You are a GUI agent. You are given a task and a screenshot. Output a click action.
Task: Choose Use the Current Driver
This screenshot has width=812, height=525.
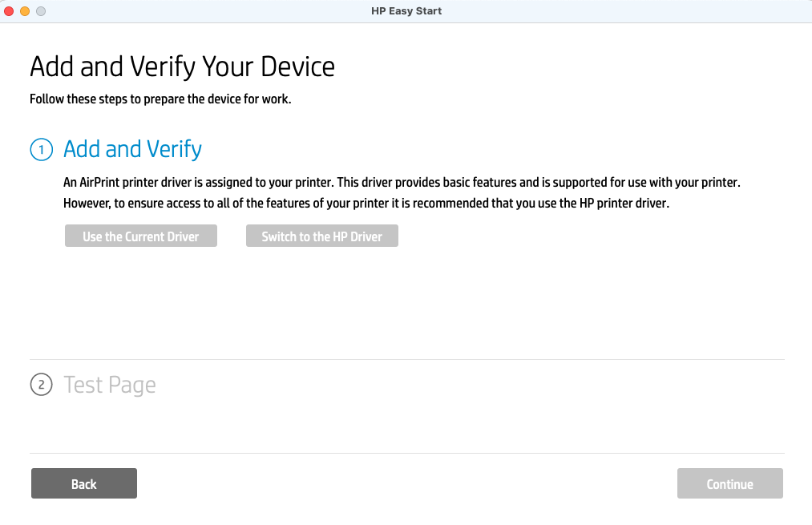pyautogui.click(x=141, y=236)
